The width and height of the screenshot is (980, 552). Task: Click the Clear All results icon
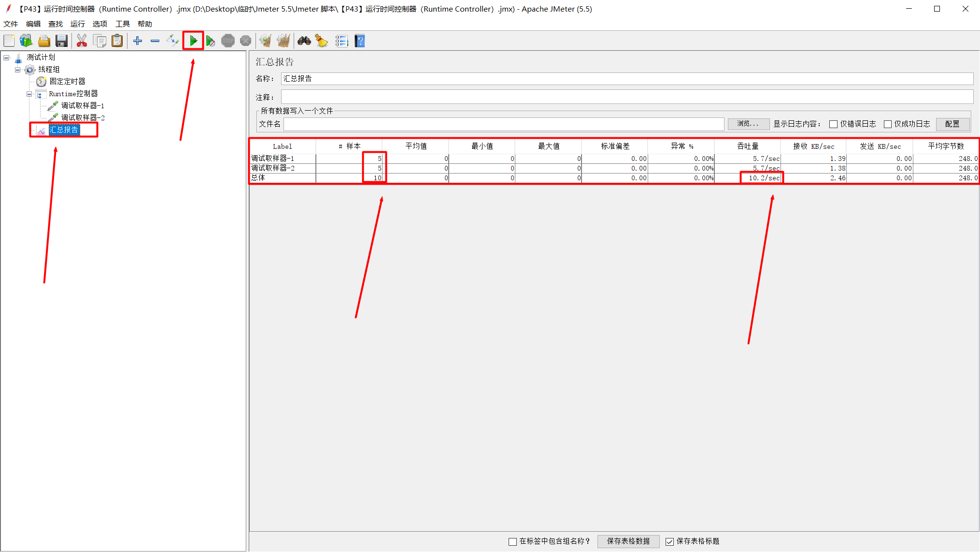coord(284,41)
